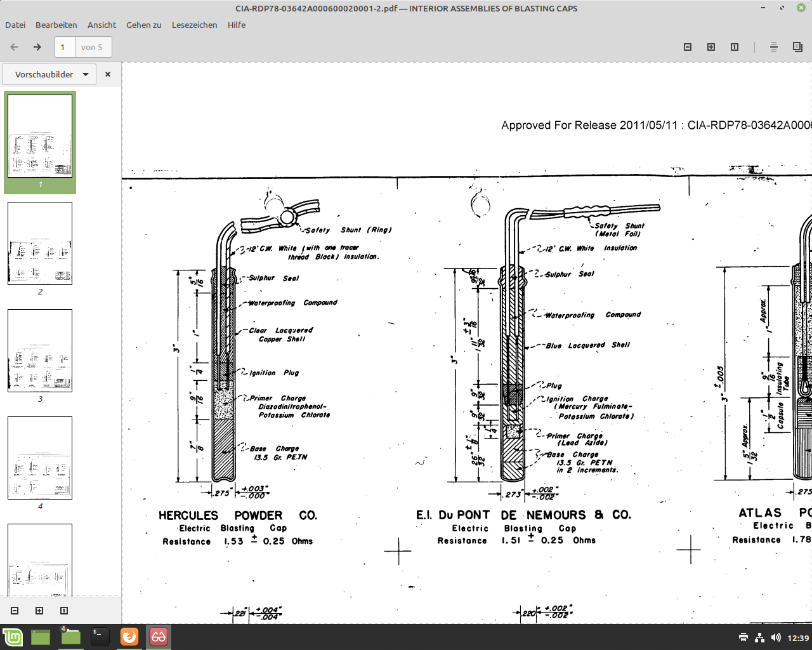Zoom out using top toolbar icon
This screenshot has height=650, width=812.
coord(688,47)
